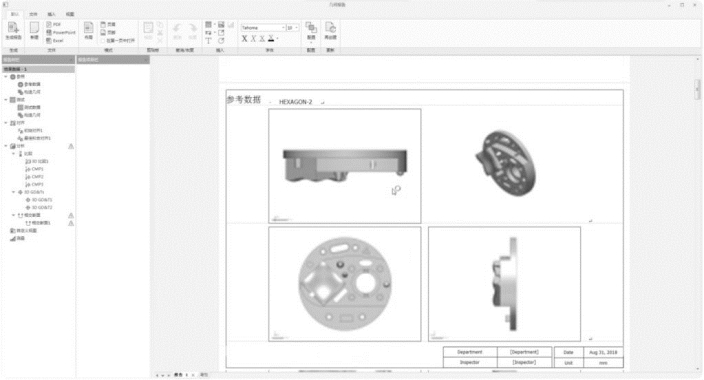Image resolution: width=704 pixels, height=380 pixels.
Task: Export report to Excel
Action: tap(55, 40)
